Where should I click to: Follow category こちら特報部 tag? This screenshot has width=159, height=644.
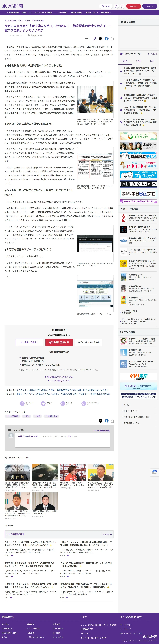click(x=13, y=416)
